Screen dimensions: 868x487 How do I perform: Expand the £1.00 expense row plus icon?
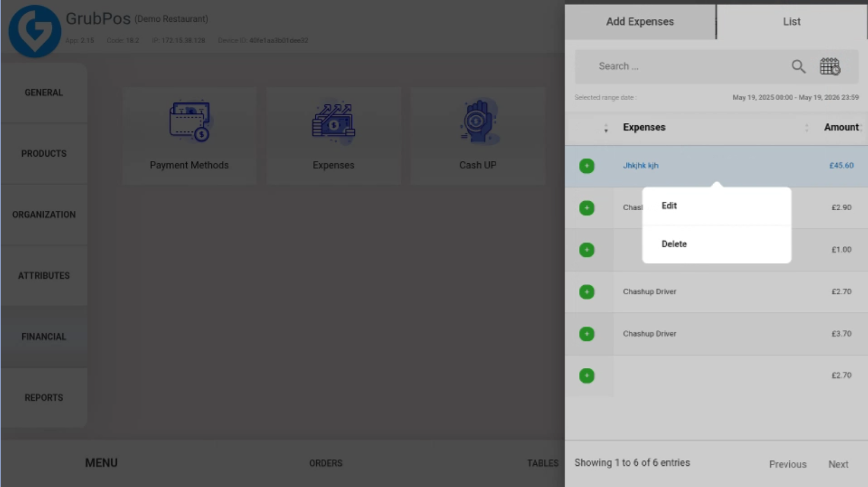pyautogui.click(x=587, y=250)
